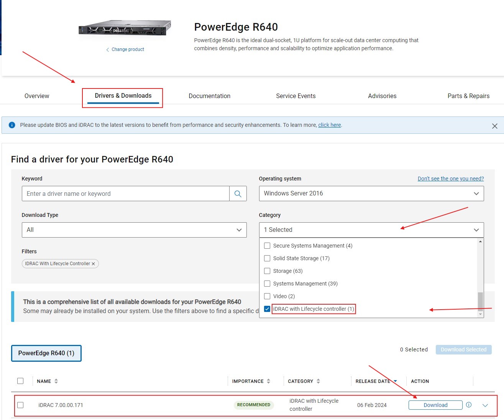This screenshot has height=420, width=504.
Task: Sort the Category column
Action: 319,381
